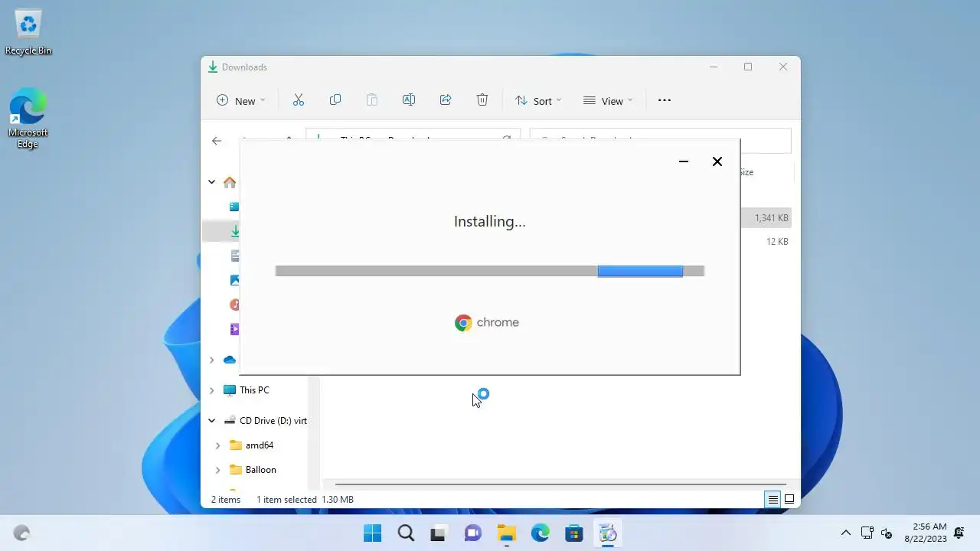Collapse the Home tree node

click(212, 182)
